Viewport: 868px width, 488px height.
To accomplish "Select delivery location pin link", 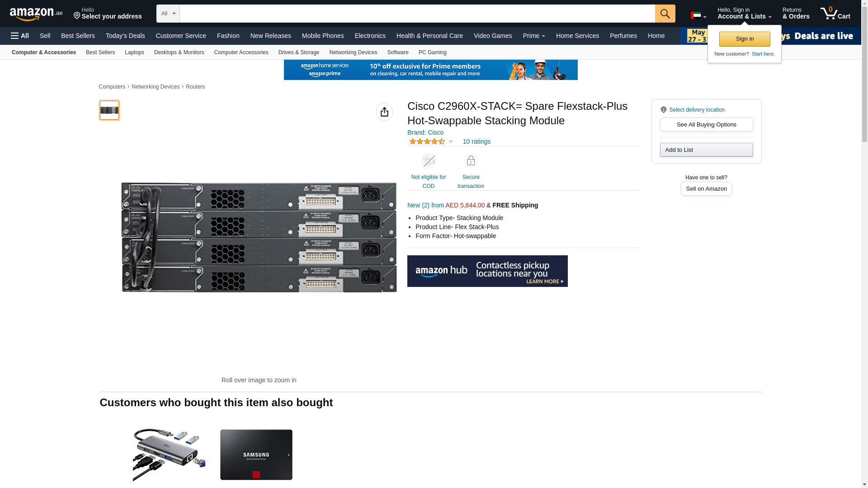I will coord(696,110).
